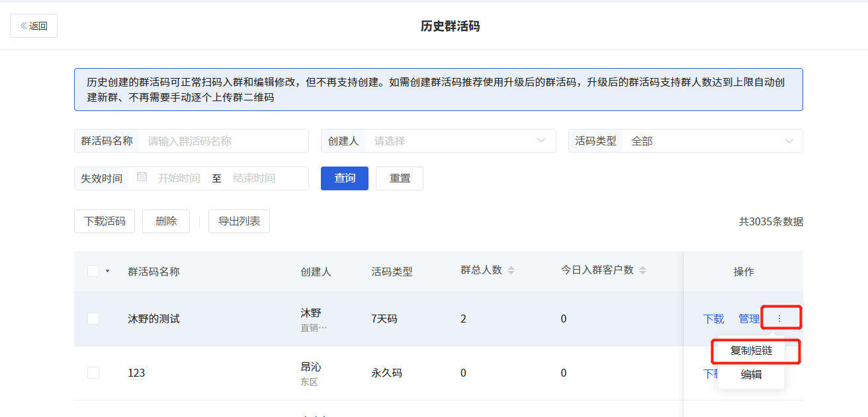
Task: Select the 开始时间 date field
Action: 179,178
